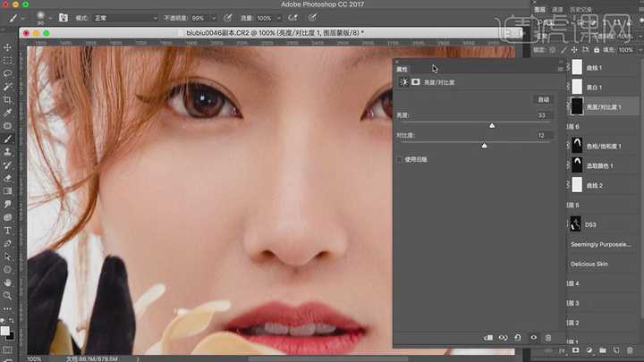The height and width of the screenshot is (362, 644).
Task: Select the Smudge tool
Action: (7, 205)
